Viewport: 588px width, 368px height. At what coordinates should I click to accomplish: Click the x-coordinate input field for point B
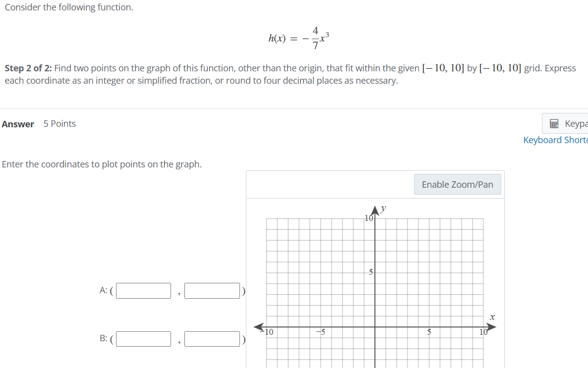tap(143, 339)
